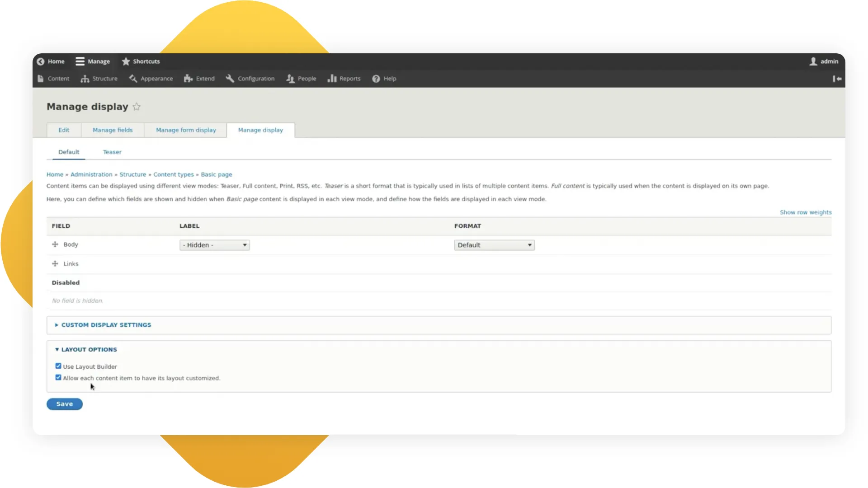
Task: Go to Home breadcrumb link
Action: (x=55, y=174)
